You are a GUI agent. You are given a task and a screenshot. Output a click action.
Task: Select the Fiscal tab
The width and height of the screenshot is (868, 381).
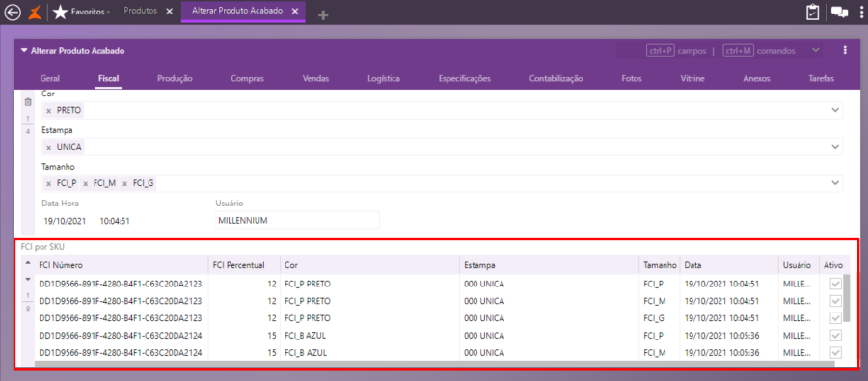point(108,79)
